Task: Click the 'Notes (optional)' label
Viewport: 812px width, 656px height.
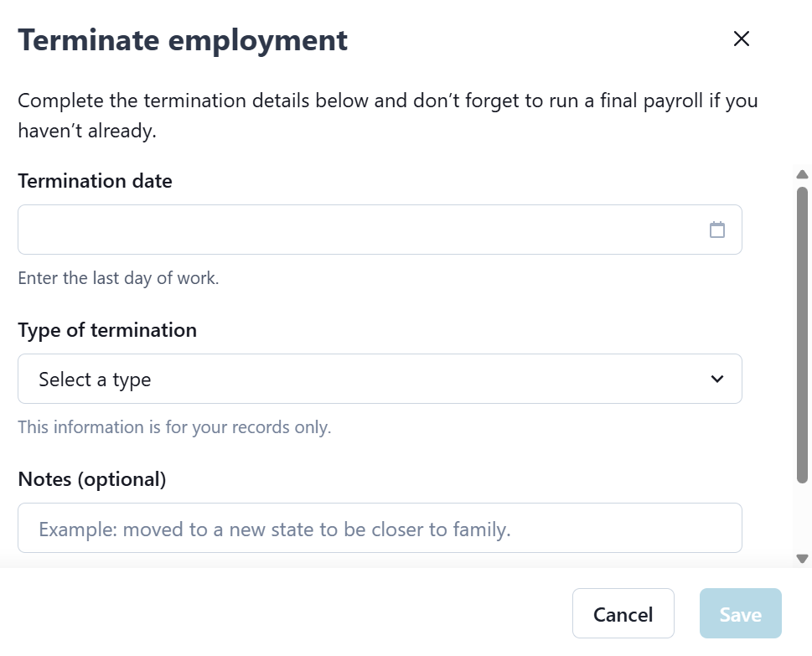Action: pyautogui.click(x=92, y=479)
